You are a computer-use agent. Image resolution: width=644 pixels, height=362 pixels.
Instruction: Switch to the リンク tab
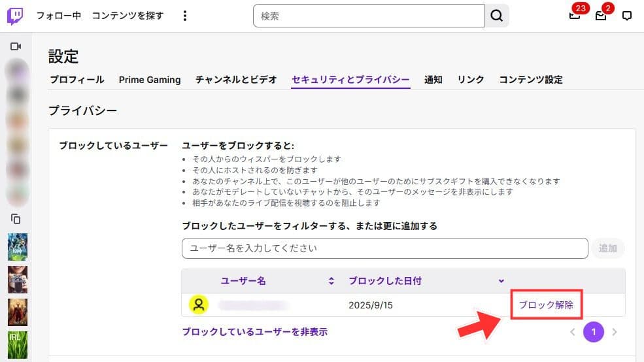pyautogui.click(x=471, y=80)
